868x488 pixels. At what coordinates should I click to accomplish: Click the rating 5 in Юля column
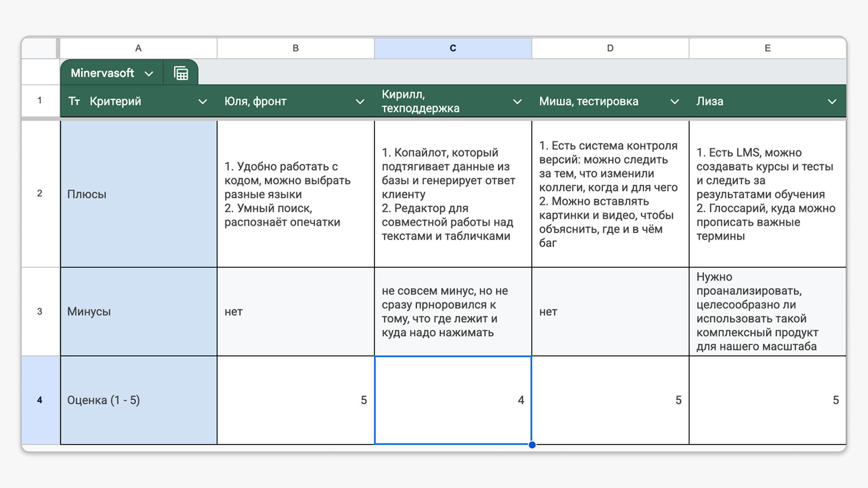tap(296, 400)
